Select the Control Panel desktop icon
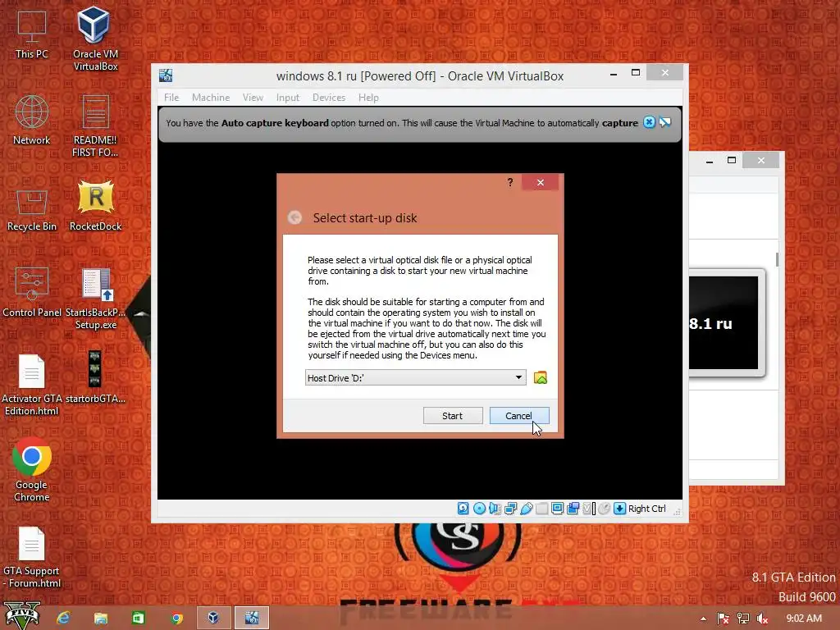 pos(32,293)
